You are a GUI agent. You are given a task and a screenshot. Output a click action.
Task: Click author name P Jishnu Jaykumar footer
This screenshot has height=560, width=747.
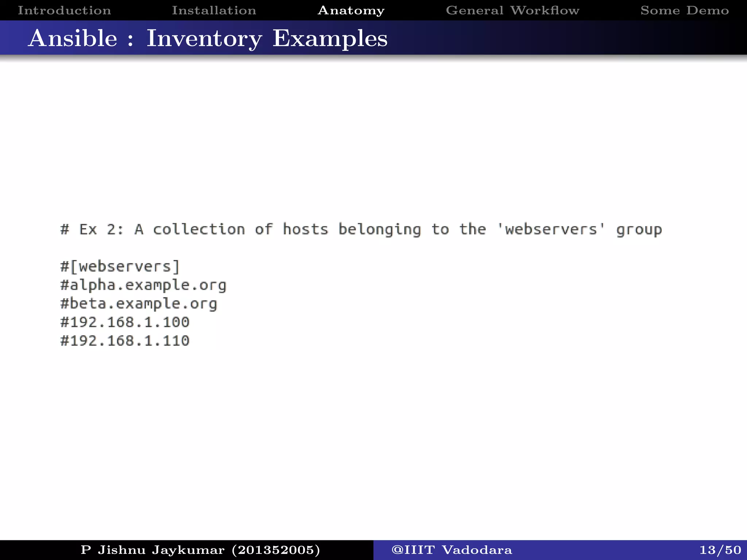(x=200, y=550)
